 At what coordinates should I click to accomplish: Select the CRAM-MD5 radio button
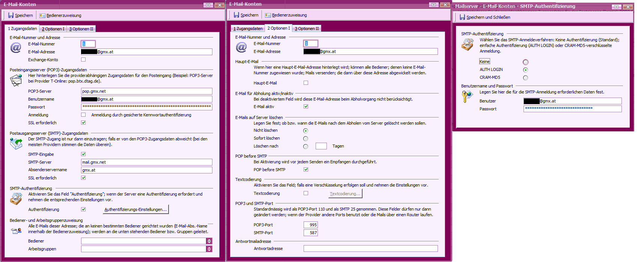(525, 78)
